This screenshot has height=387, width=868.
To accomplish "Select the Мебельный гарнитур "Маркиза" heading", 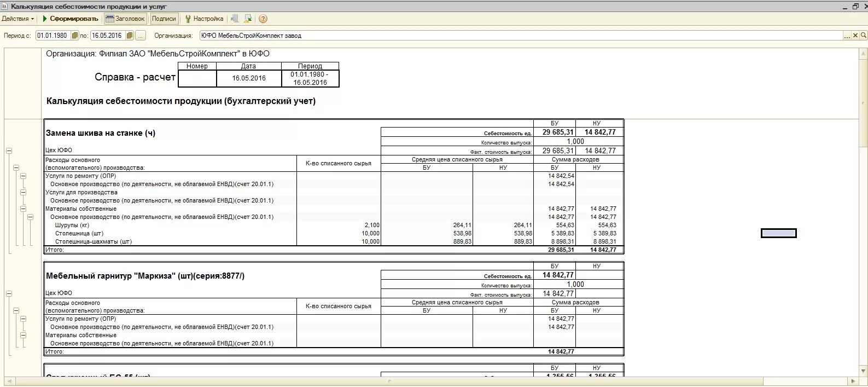I will click(145, 276).
